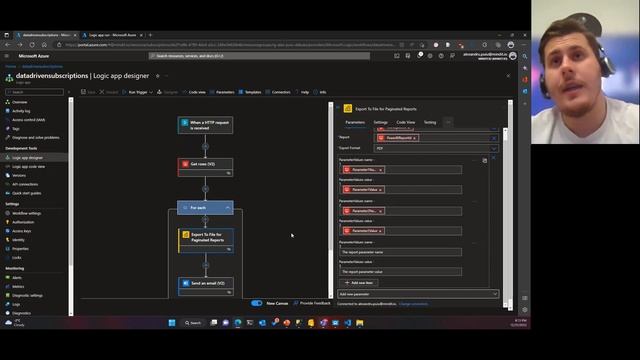
Task: Open Microsoft Edge in the taskbar
Action: [x=238, y=323]
